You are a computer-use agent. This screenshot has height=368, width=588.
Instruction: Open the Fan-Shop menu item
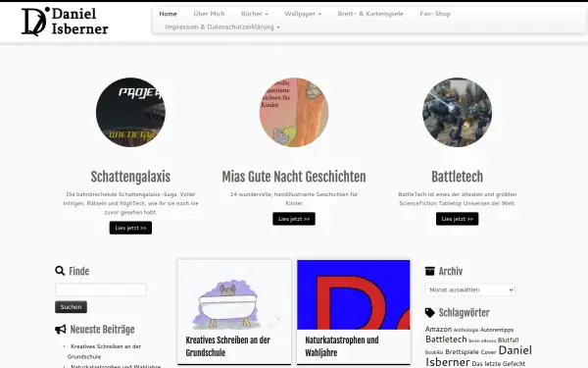tap(435, 14)
